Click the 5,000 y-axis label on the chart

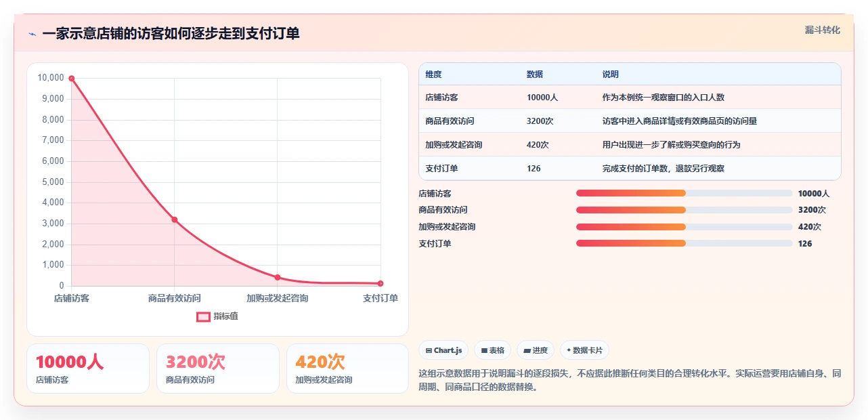point(53,182)
